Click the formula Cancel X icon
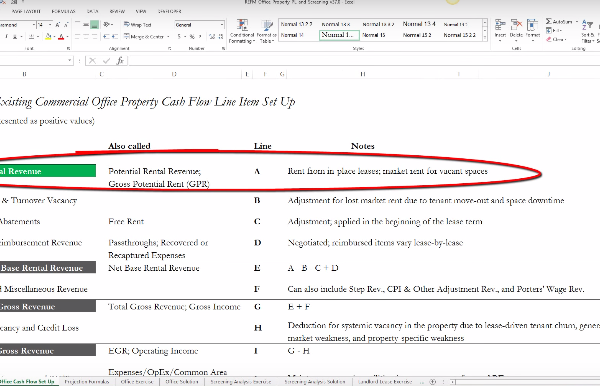This screenshot has height=386, width=600. (92, 60)
